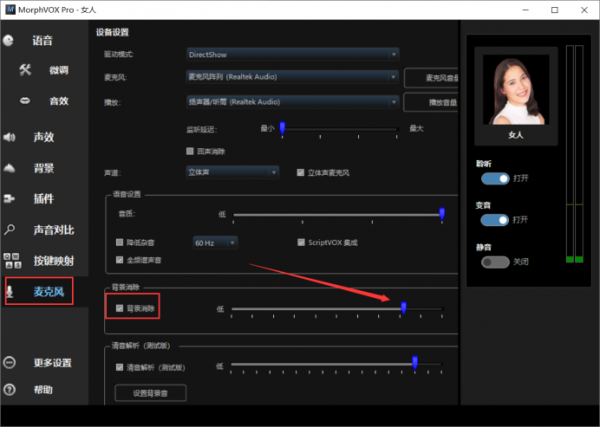The height and width of the screenshot is (427, 600).
Task: Click the 清音解析 level slider handle
Action: 415,363
